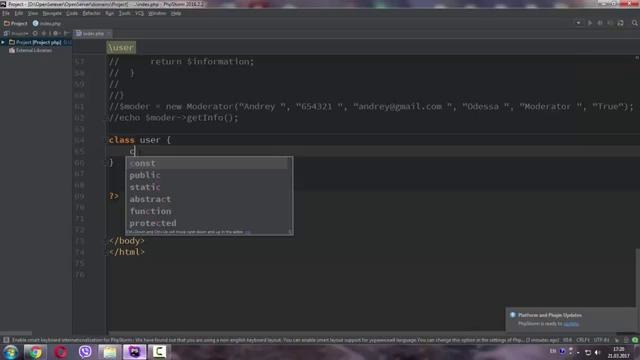640x360 pixels.
Task: Open the File menu
Action: click(6, 13)
